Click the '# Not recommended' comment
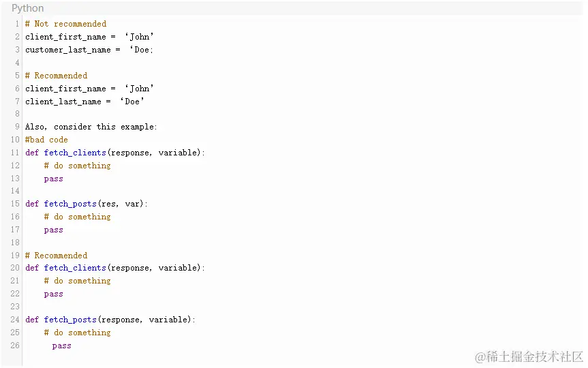 click(66, 24)
